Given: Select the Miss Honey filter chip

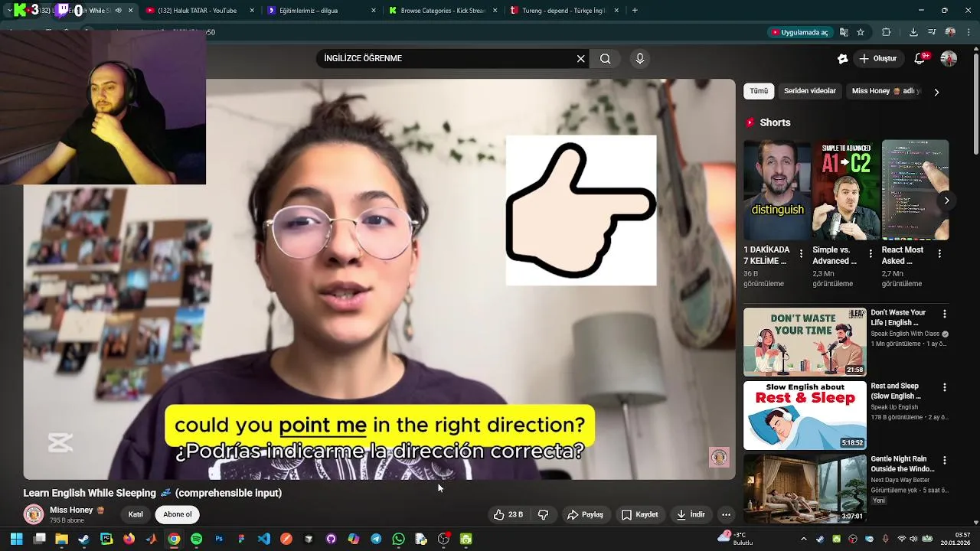Looking at the screenshot, I should (885, 91).
